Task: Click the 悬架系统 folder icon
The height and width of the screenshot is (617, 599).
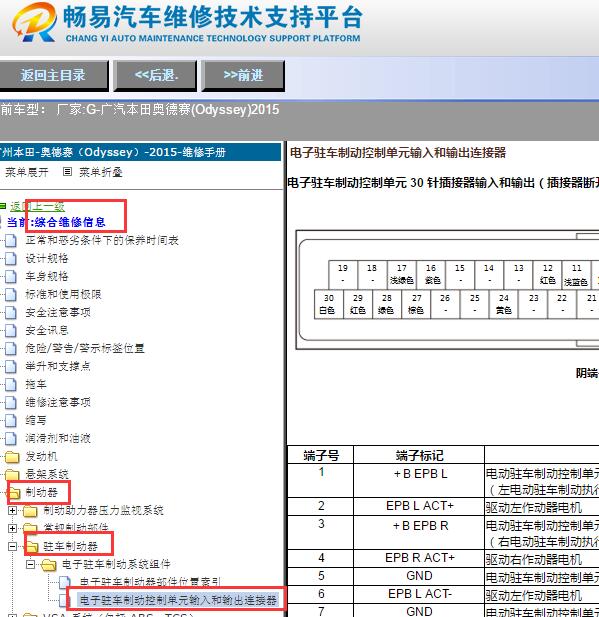Action: [12, 475]
